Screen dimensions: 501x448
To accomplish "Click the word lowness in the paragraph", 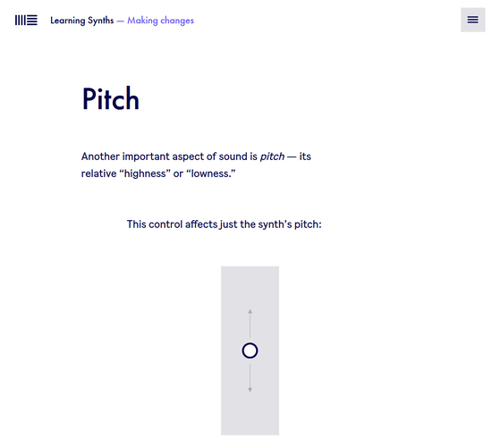I will pyautogui.click(x=210, y=173).
